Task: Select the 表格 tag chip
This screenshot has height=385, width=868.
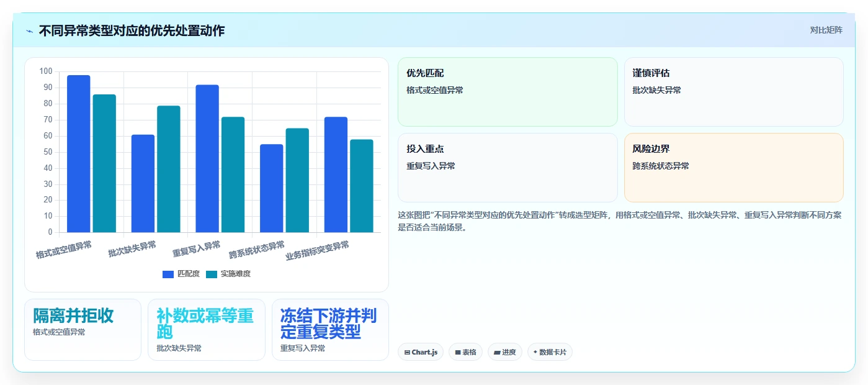Action: pos(465,352)
